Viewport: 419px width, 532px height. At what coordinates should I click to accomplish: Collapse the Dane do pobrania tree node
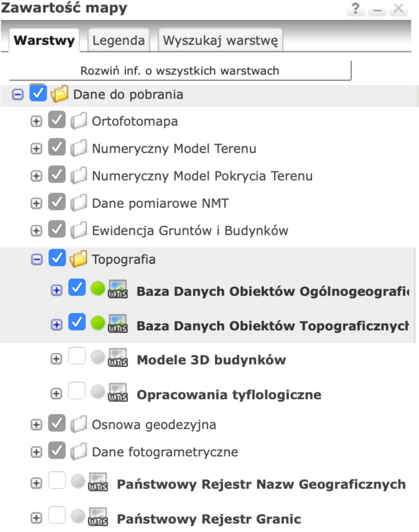pos(18,95)
